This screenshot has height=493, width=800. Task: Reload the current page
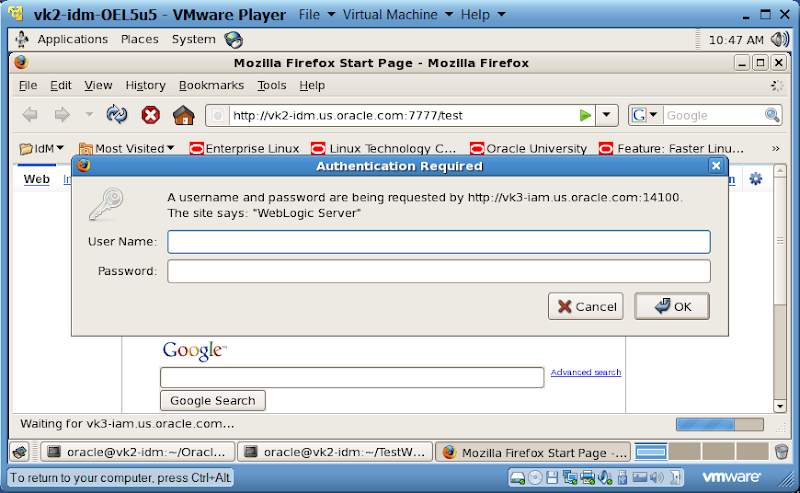117,115
